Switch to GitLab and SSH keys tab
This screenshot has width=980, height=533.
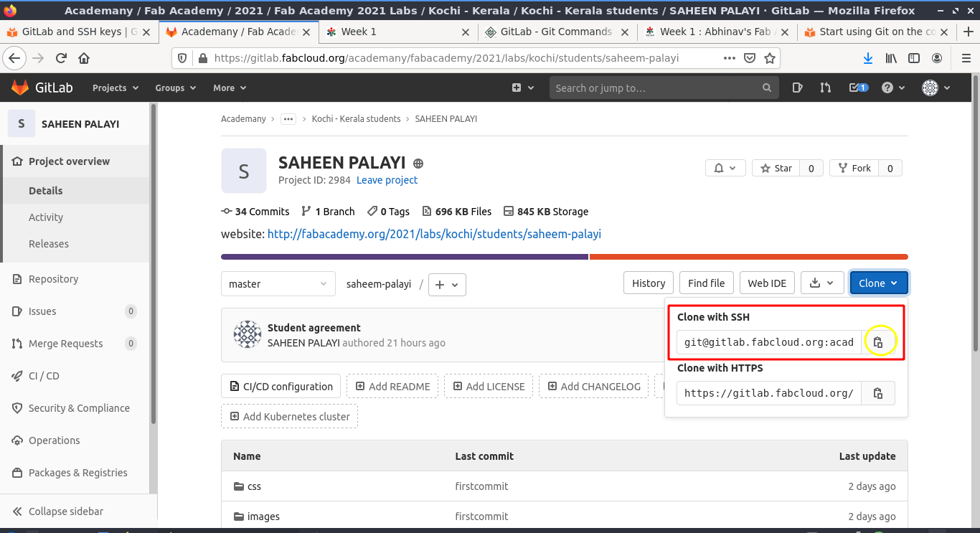coord(79,32)
